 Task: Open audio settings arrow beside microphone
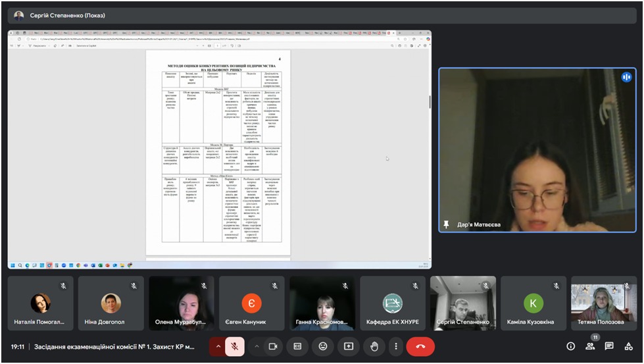pos(218,346)
